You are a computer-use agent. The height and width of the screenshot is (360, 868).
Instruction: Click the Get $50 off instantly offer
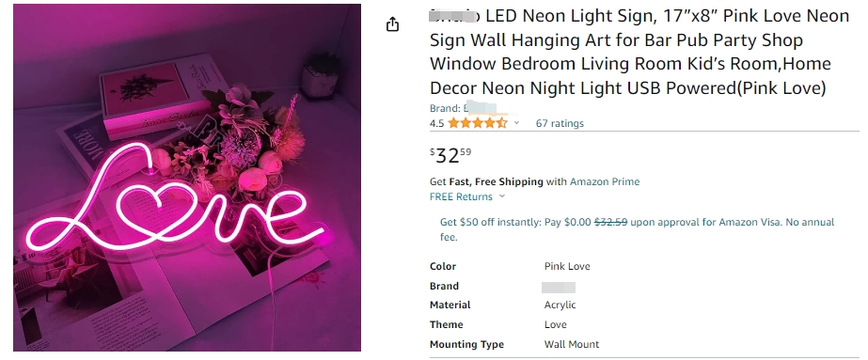637,229
